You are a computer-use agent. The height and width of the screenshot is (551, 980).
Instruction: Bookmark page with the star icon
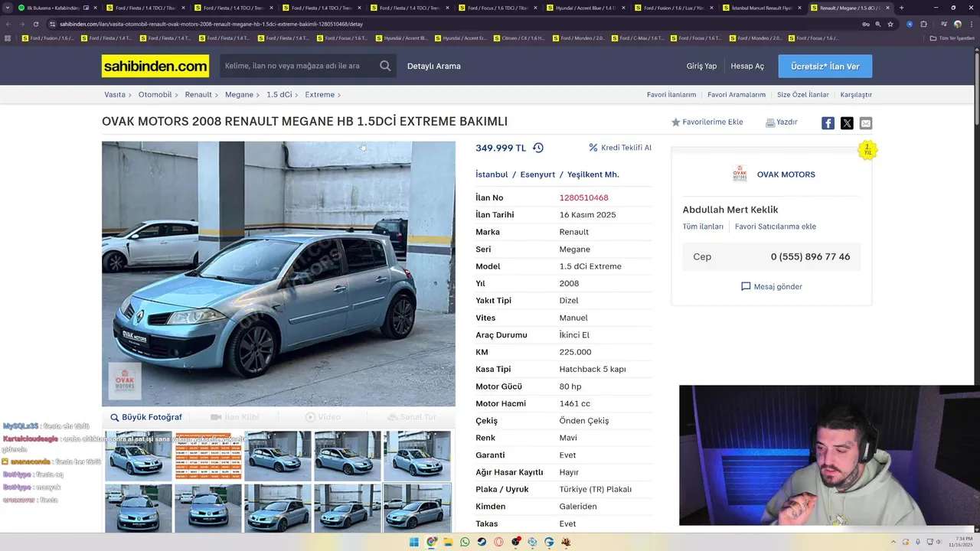click(x=890, y=24)
